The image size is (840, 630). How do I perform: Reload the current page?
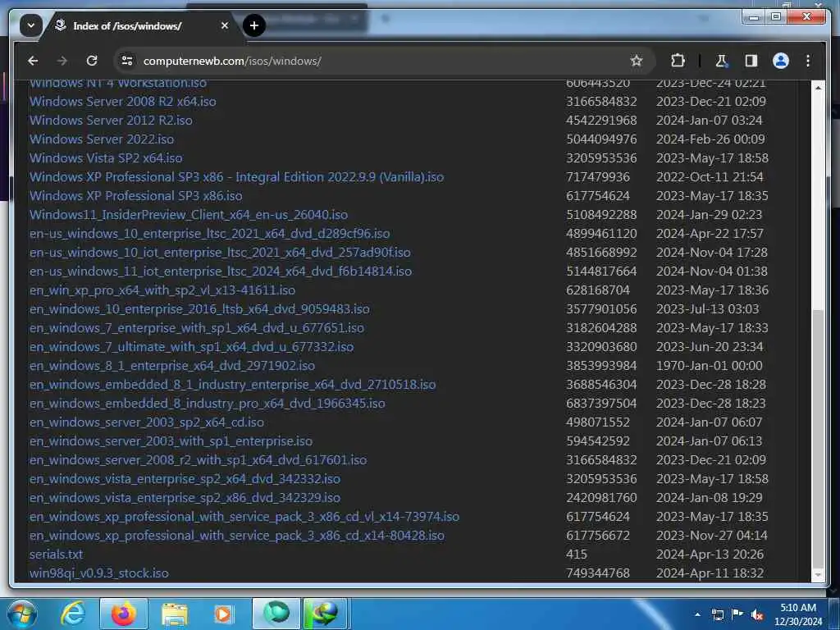pyautogui.click(x=92, y=61)
